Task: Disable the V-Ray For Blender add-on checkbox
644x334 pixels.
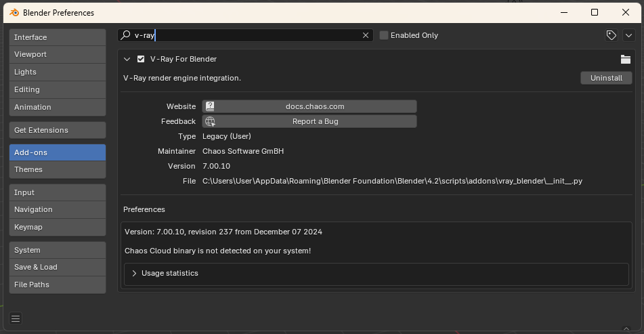Action: click(x=141, y=59)
